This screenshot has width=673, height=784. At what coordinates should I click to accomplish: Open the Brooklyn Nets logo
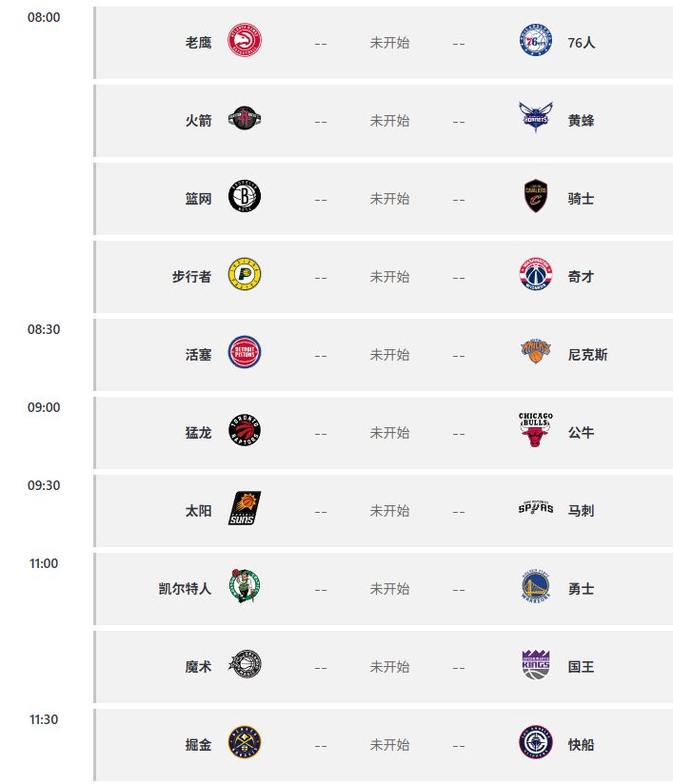pos(245,199)
